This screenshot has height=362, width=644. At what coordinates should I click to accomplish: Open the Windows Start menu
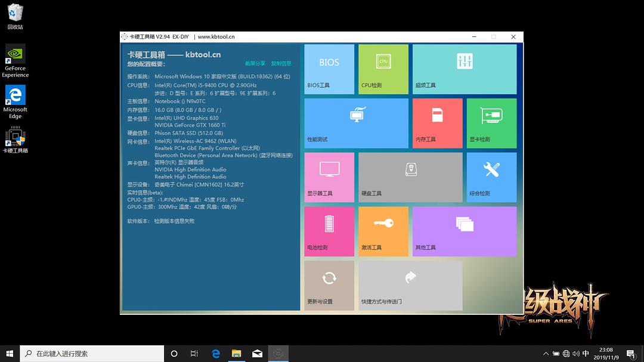tap(10, 354)
